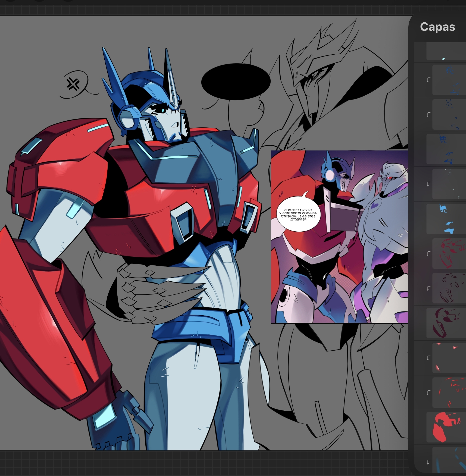Select the topmost layer with cyan speck
The width and height of the screenshot is (466, 476).
[446, 51]
